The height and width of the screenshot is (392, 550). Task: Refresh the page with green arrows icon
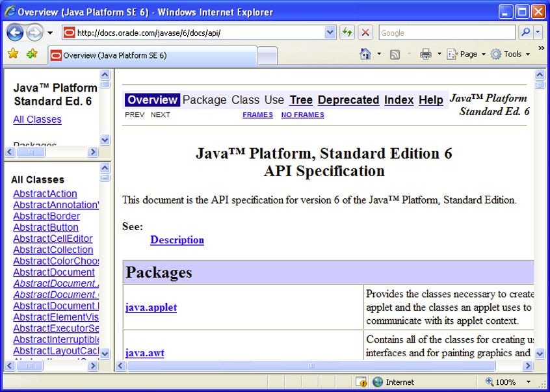coord(347,32)
